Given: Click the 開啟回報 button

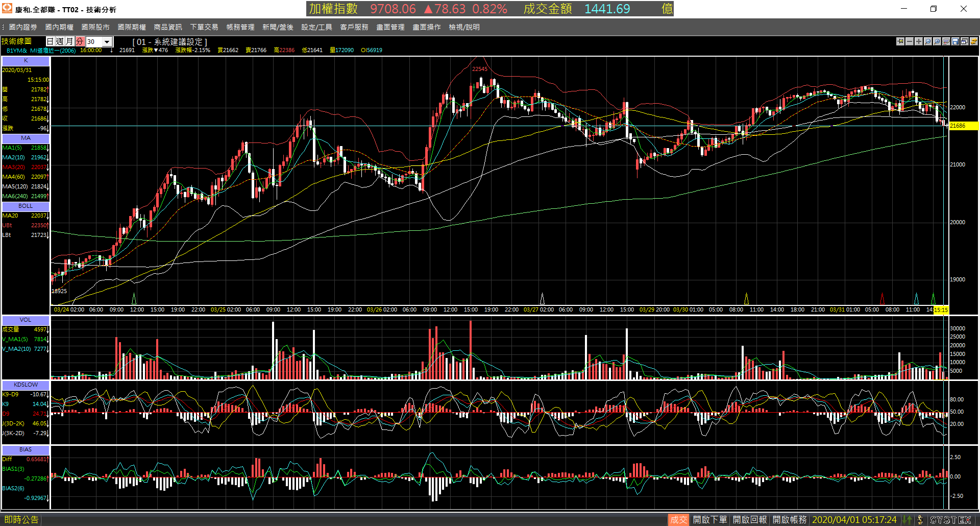Looking at the screenshot, I should pyautogui.click(x=750, y=519).
